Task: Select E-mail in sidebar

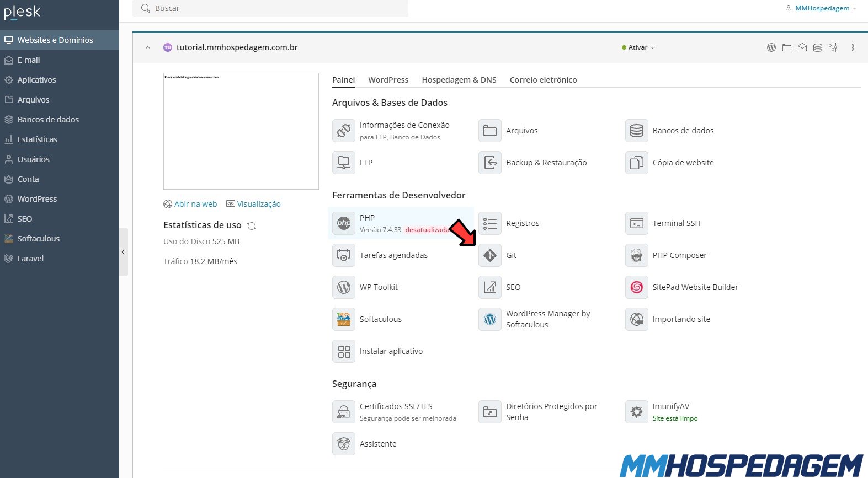Action: tap(60, 60)
